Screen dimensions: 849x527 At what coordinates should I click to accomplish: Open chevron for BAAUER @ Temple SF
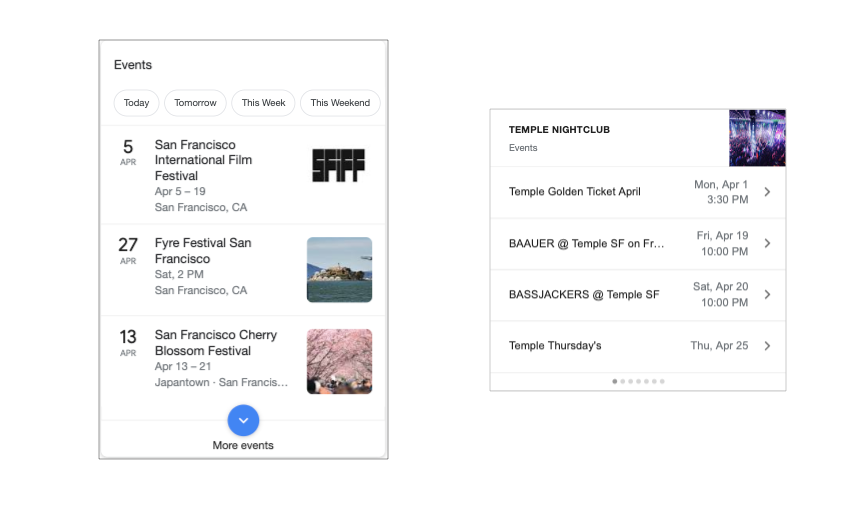click(767, 243)
